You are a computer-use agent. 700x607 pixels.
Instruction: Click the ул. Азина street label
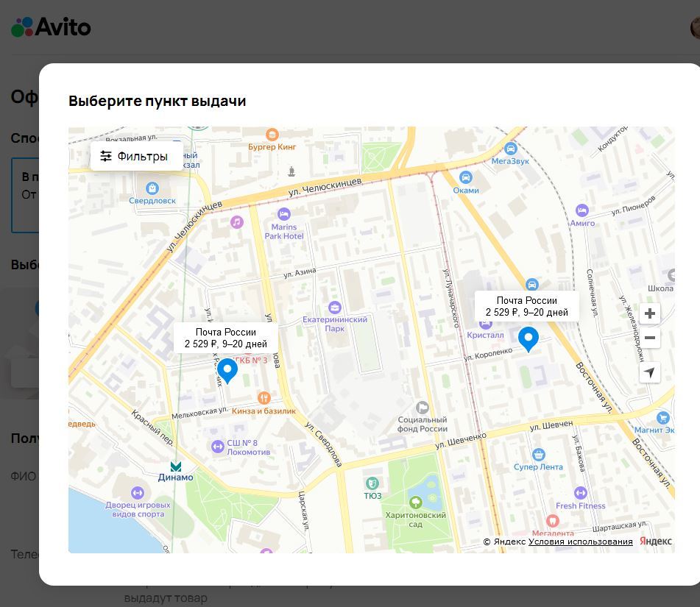coord(300,273)
